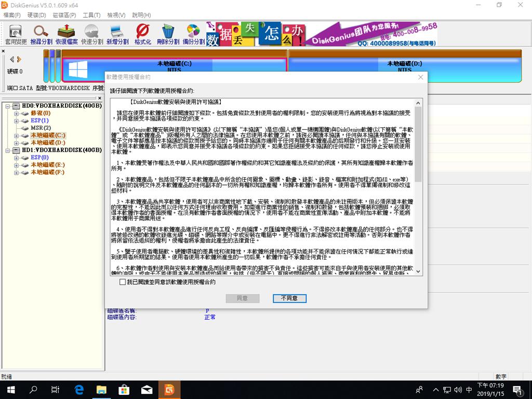Screen dimensions: 532x399
Task: Click the 中 input method indicator
Action: click(x=469, y=390)
